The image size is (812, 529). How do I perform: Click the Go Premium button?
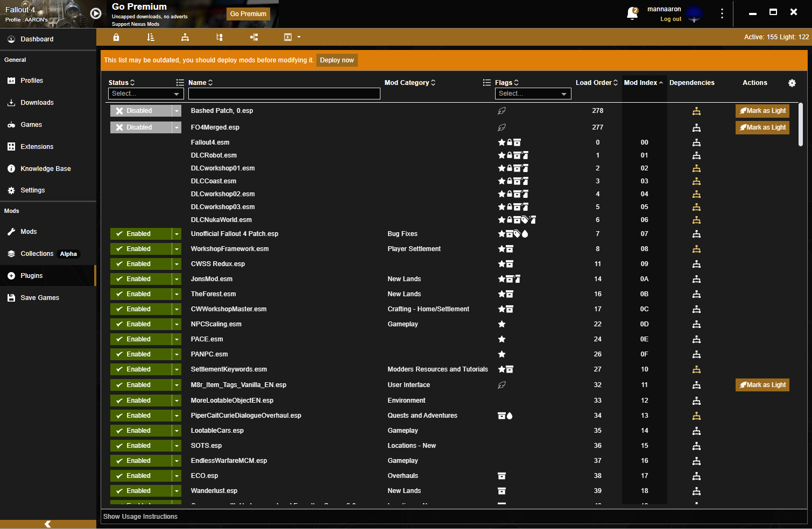[248, 14]
